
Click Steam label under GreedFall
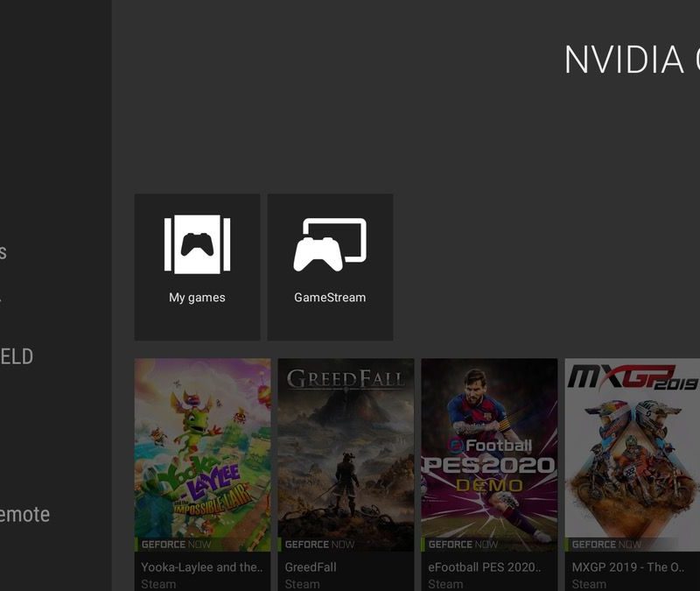tap(302, 584)
